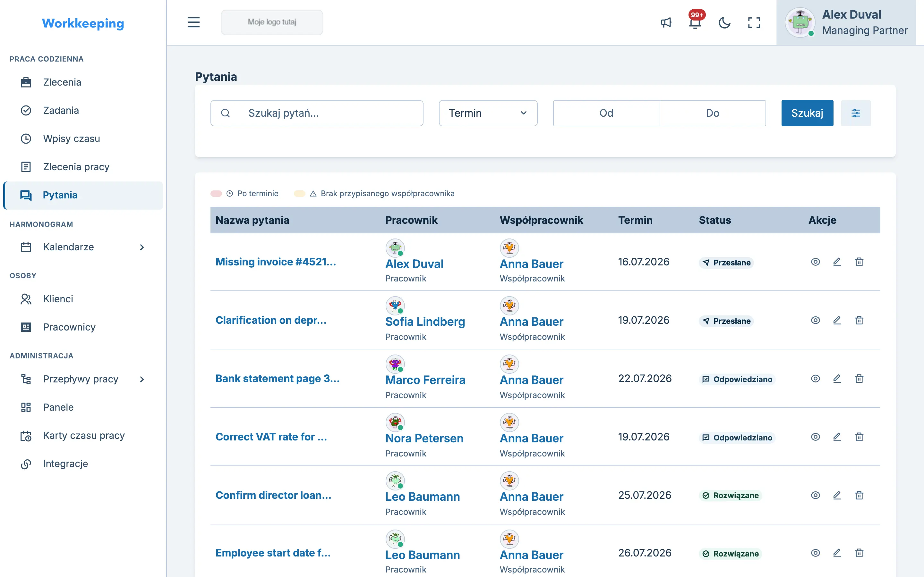Image resolution: width=924 pixels, height=577 pixels.
Task: Toggle dark mode with the moon icon
Action: point(724,22)
